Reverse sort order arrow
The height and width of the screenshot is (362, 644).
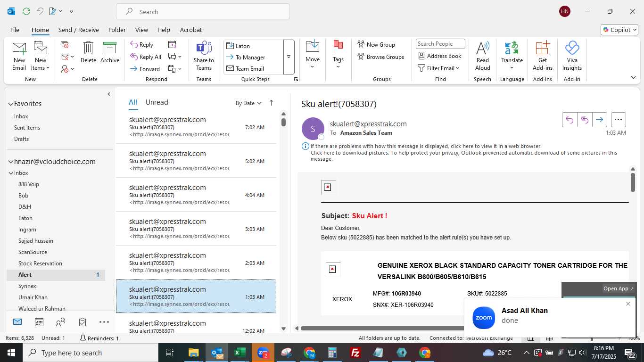pos(271,103)
